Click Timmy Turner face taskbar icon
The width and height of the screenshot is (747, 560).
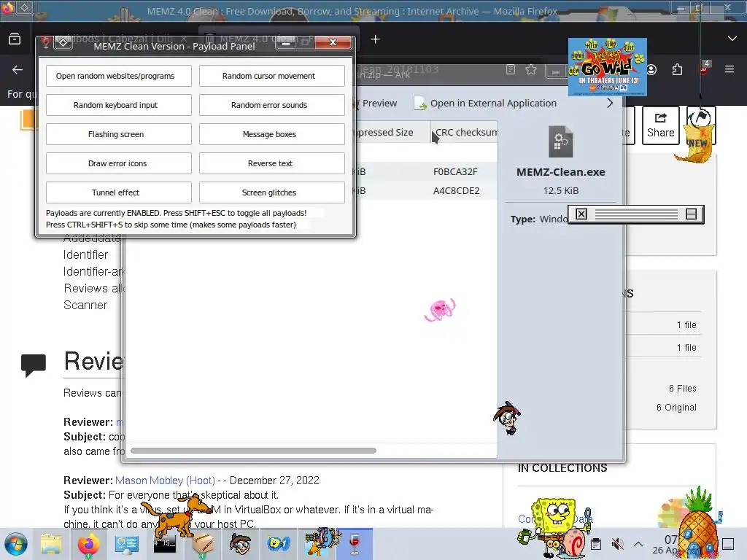pos(240,544)
